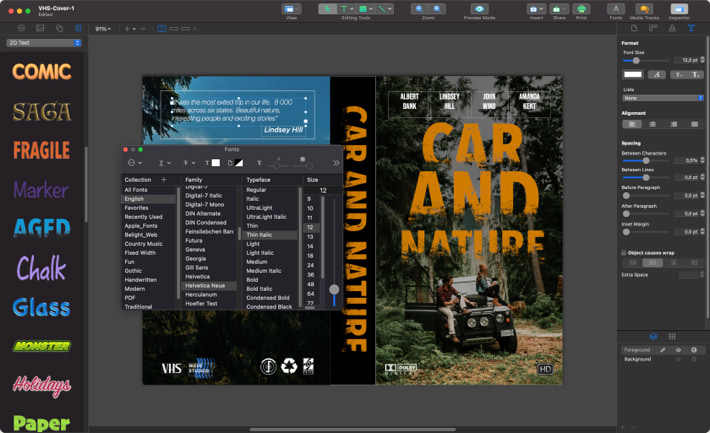Click the Font Size value stepper

(702, 60)
